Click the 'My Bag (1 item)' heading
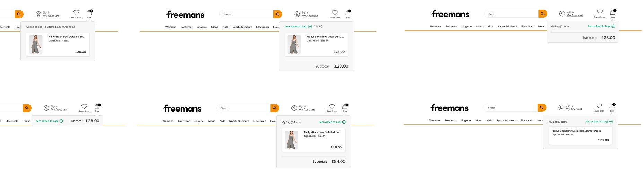Image resolution: width=644 pixels, height=177 pixels. 559,26
